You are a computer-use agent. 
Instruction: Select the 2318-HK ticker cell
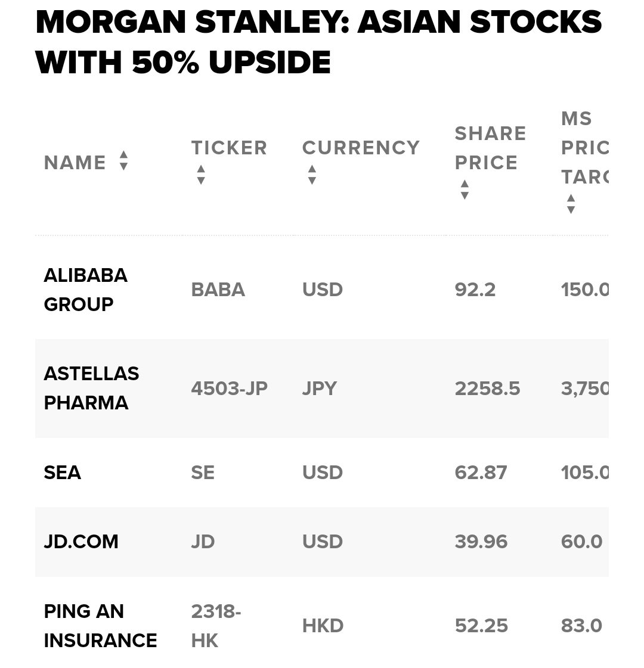(x=216, y=626)
